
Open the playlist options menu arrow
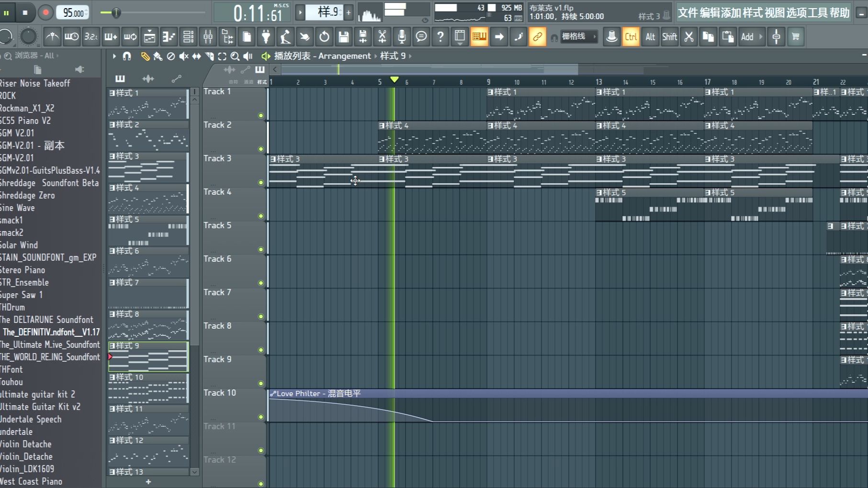(114, 56)
